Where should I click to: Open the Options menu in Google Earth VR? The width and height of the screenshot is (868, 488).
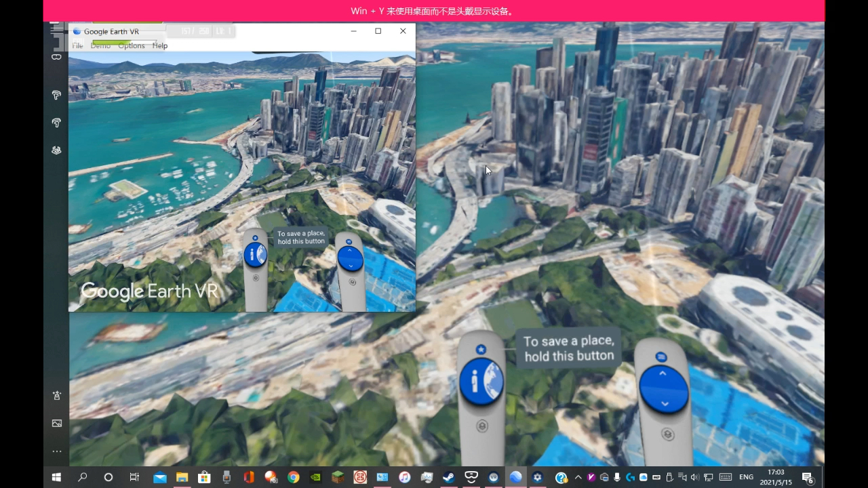pyautogui.click(x=131, y=45)
